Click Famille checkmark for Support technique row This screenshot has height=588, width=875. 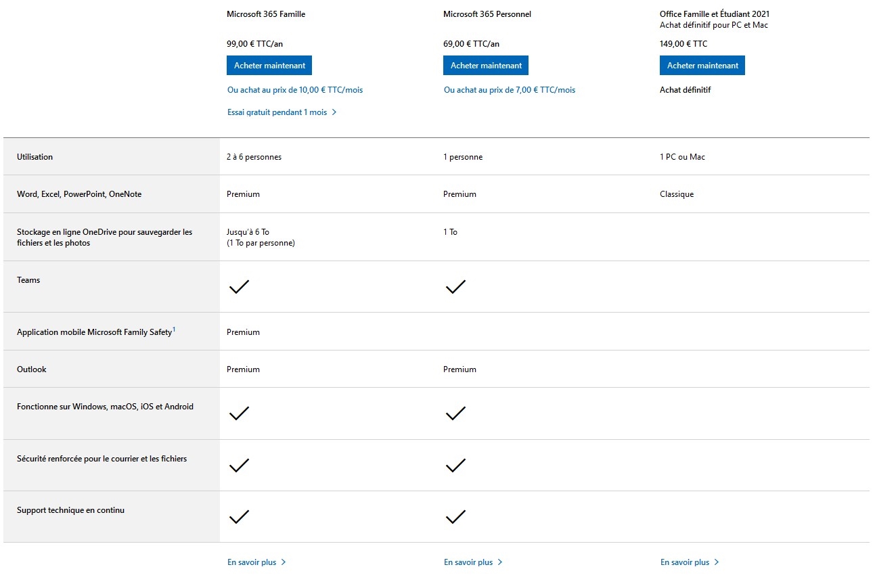click(239, 517)
